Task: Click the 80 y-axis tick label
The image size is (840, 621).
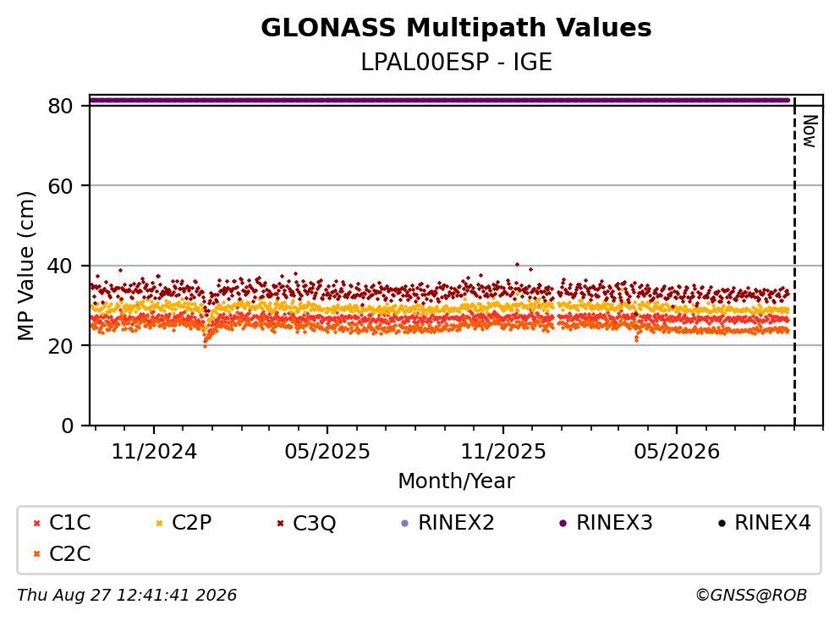Action: [x=60, y=106]
